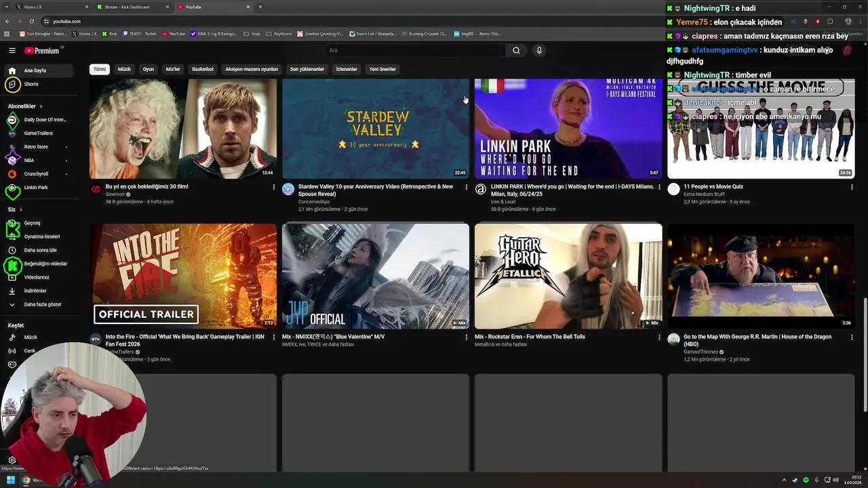Select Aksiyon-macera oyunları filter chip
Viewport: 868px width, 488px height.
click(x=252, y=69)
